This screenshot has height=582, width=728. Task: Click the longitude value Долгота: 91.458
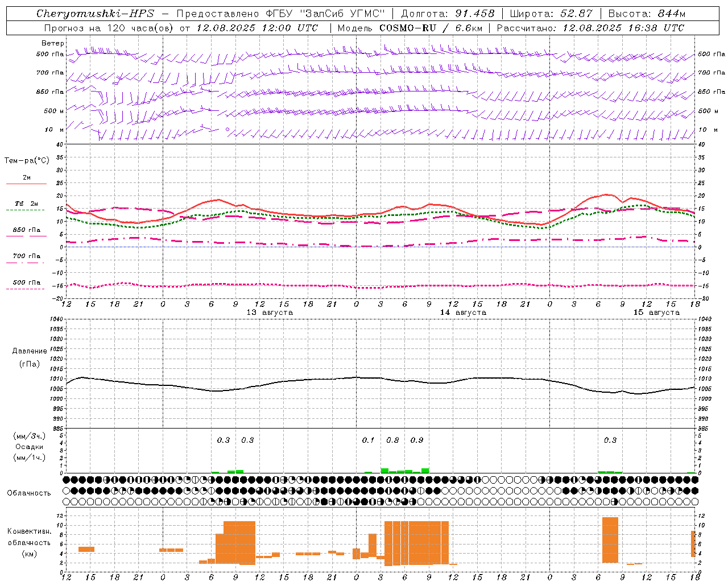tap(448, 14)
